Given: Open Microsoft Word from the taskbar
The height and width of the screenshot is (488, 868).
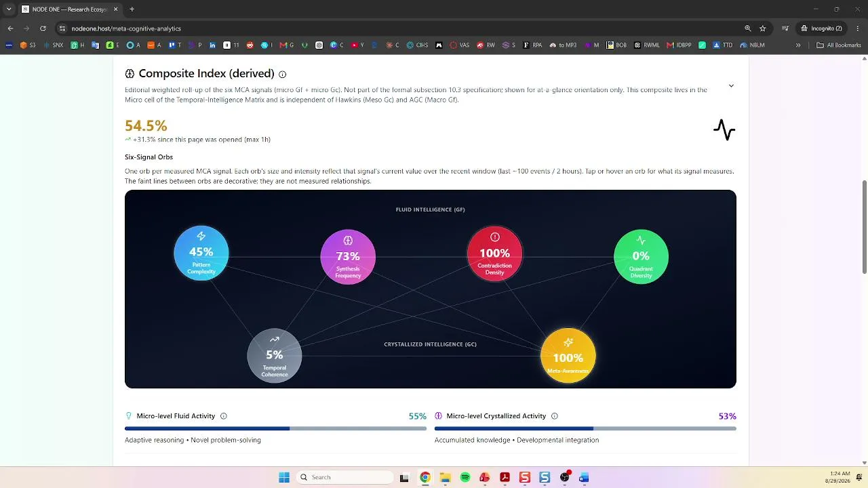Looking at the screenshot, I should [584, 477].
